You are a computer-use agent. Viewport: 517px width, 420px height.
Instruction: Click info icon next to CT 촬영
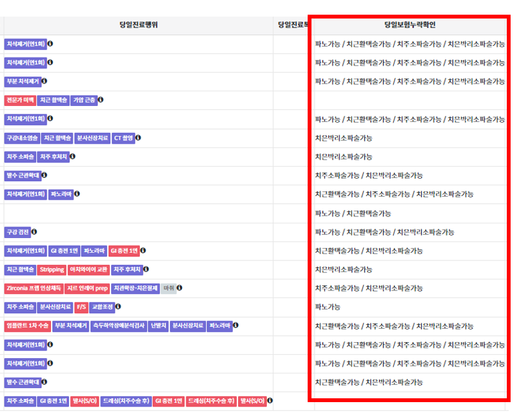[x=139, y=138]
